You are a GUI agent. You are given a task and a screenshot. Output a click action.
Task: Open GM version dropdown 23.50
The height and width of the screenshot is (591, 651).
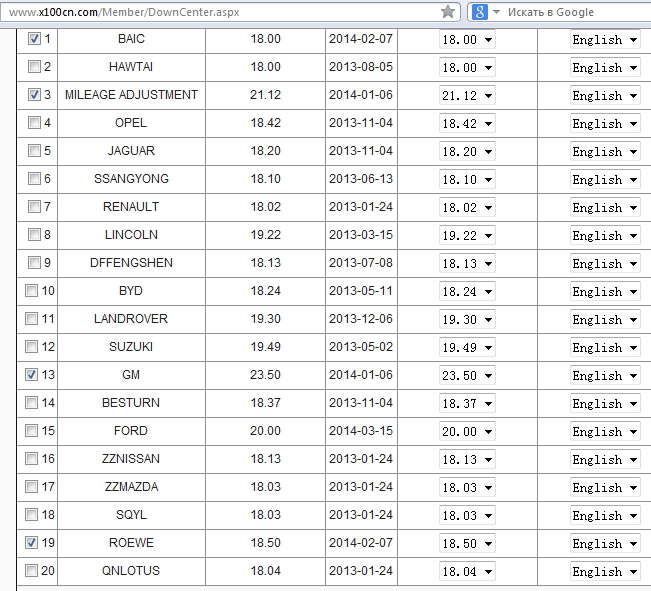point(467,376)
